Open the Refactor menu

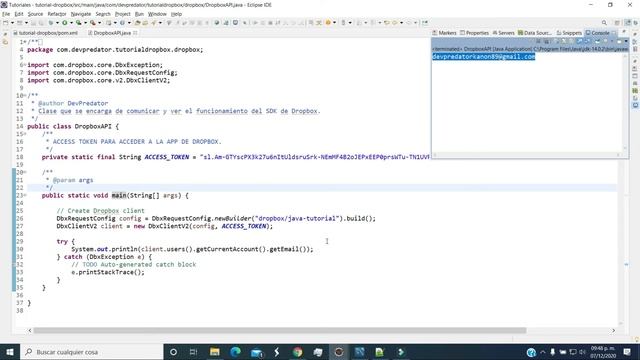57,14
